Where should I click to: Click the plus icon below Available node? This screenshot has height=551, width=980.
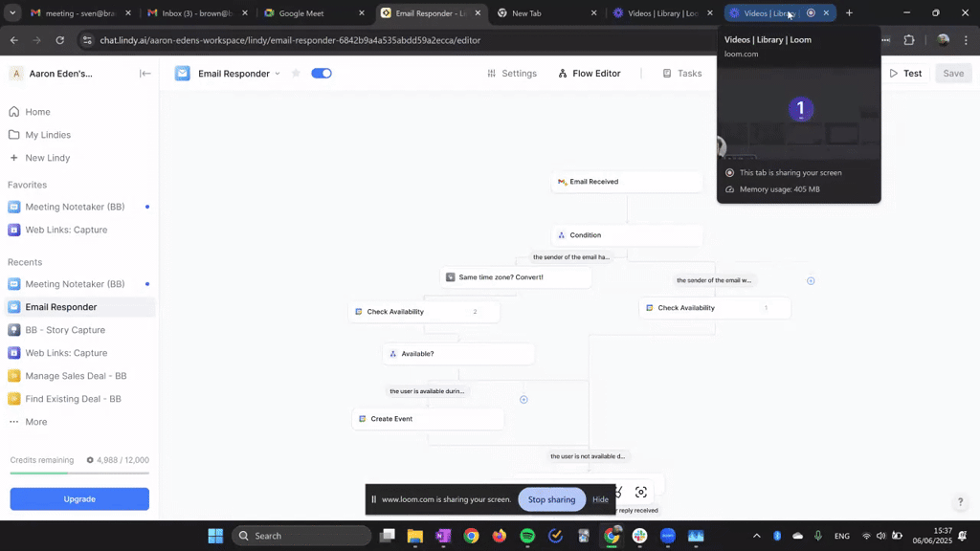click(523, 400)
